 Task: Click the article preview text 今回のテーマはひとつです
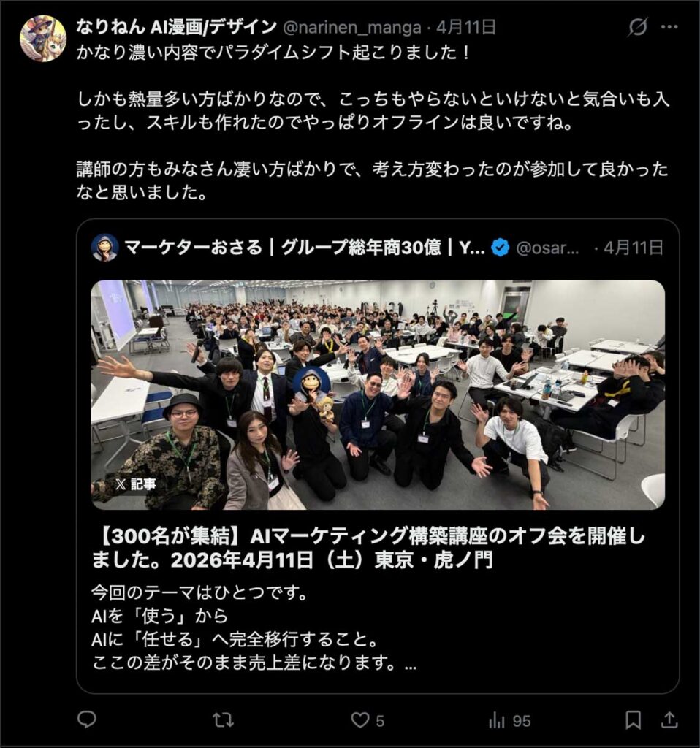tap(199, 593)
